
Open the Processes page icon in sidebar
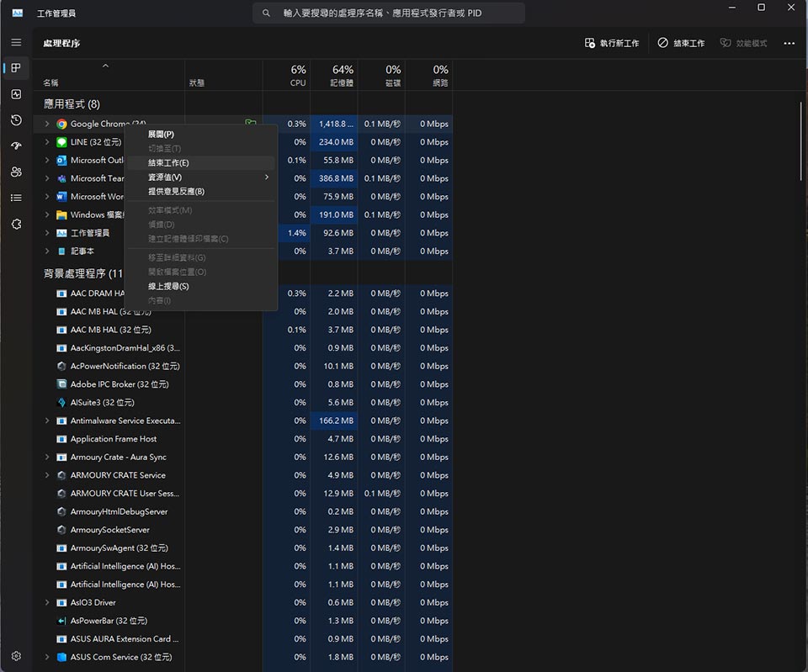pos(17,68)
